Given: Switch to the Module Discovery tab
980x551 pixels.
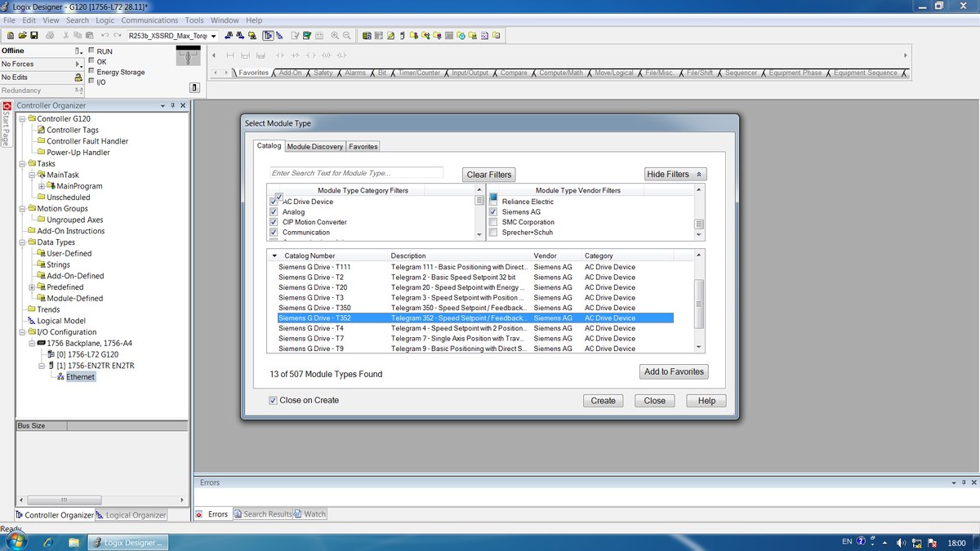Looking at the screenshot, I should (314, 147).
